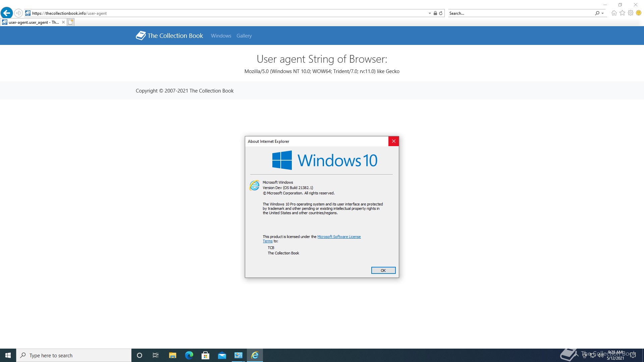Open Task View on the taskbar

coord(156,355)
